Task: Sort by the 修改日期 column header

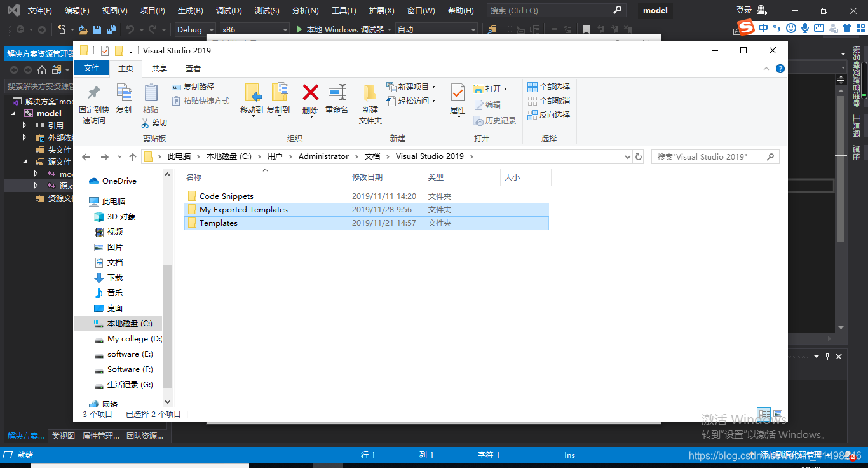Action: [386, 177]
